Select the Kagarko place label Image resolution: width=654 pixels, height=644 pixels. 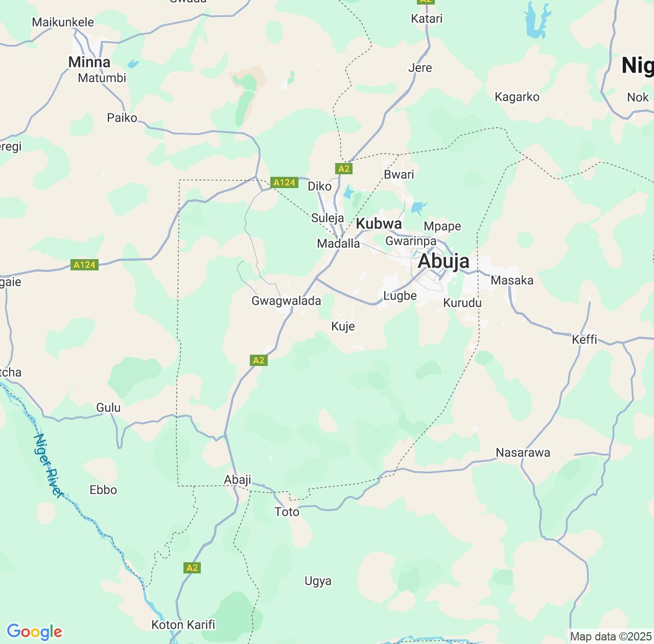click(x=517, y=97)
